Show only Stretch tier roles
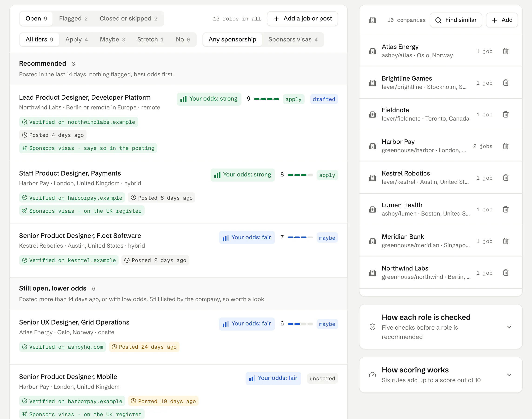532x419 pixels. click(x=150, y=40)
